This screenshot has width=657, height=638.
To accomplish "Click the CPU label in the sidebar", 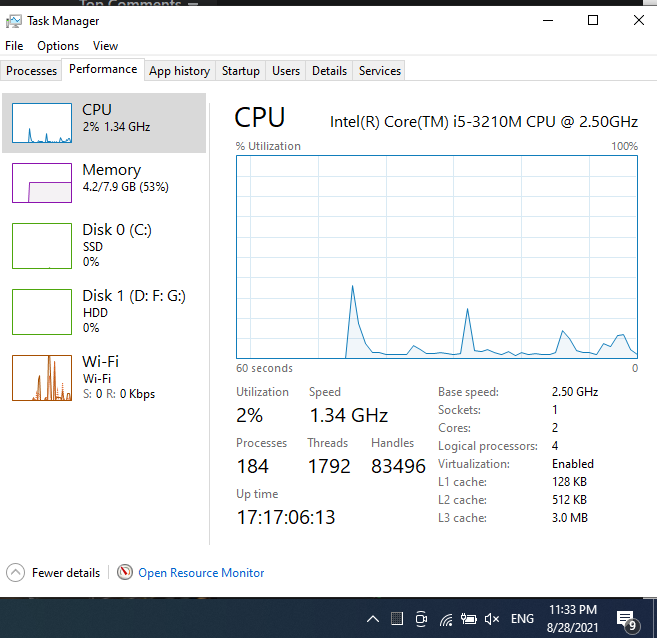I will click(x=97, y=110).
